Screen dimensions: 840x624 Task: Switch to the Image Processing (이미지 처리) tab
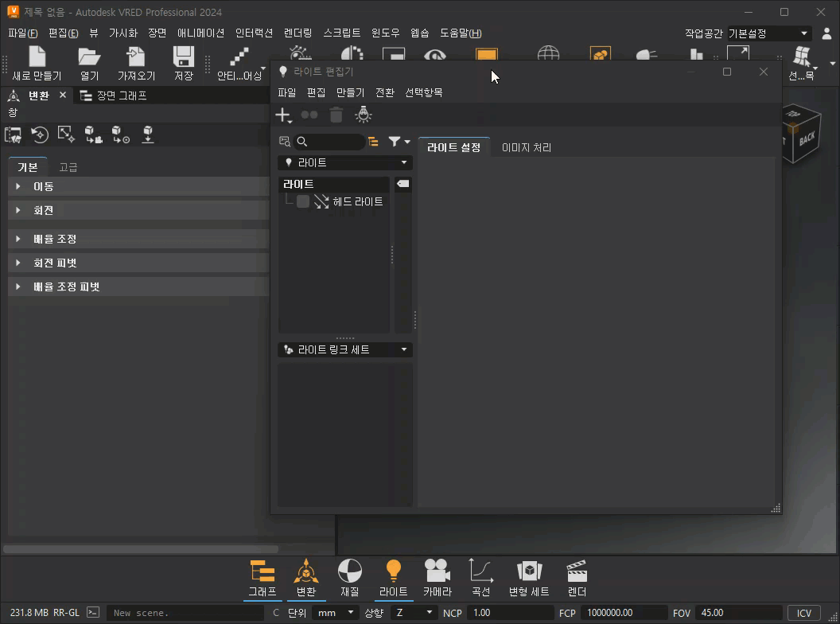pyautogui.click(x=527, y=147)
